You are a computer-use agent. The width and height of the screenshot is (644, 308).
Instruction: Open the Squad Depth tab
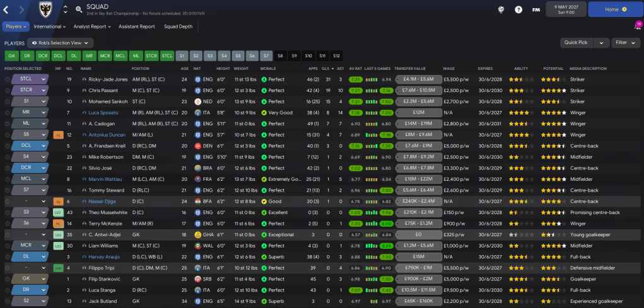(178, 26)
